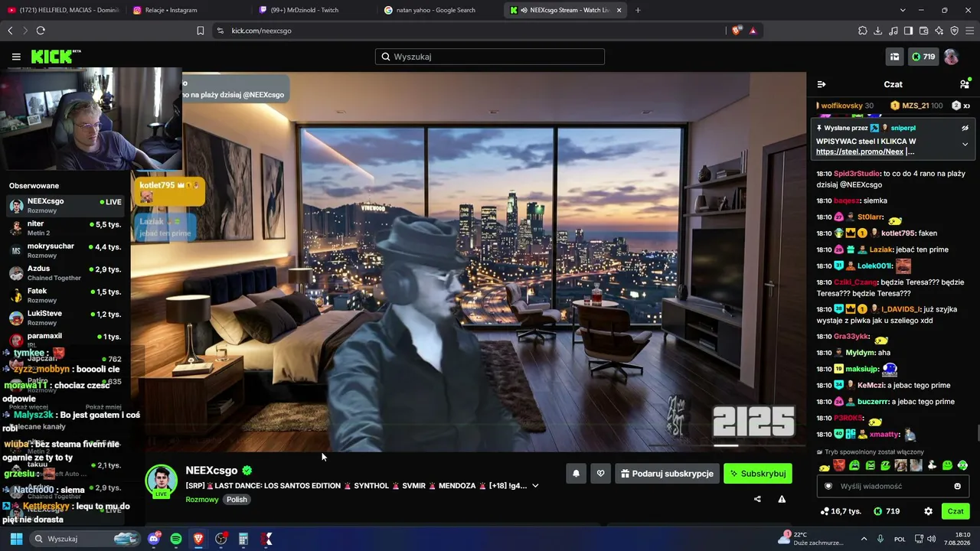Click Podaruj subskrypcje gift button
This screenshot has width=980, height=551.
667,474
